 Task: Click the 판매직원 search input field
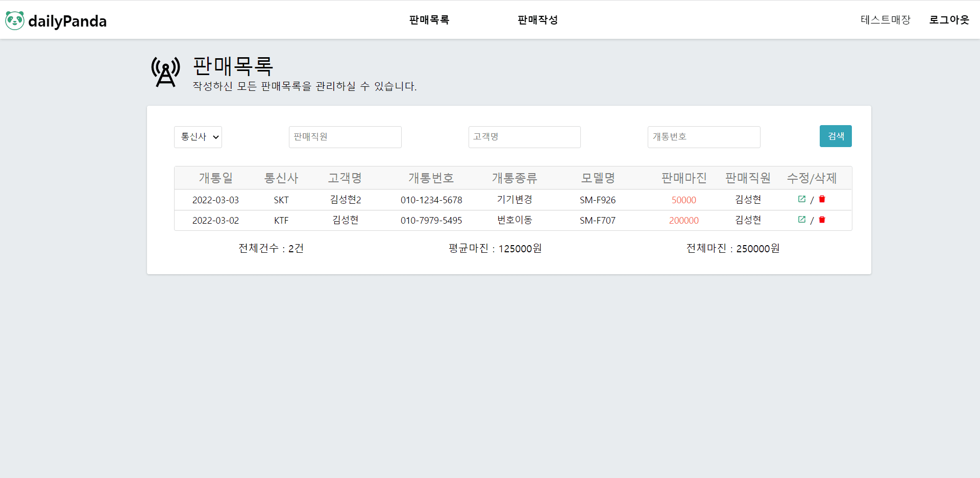pyautogui.click(x=345, y=137)
